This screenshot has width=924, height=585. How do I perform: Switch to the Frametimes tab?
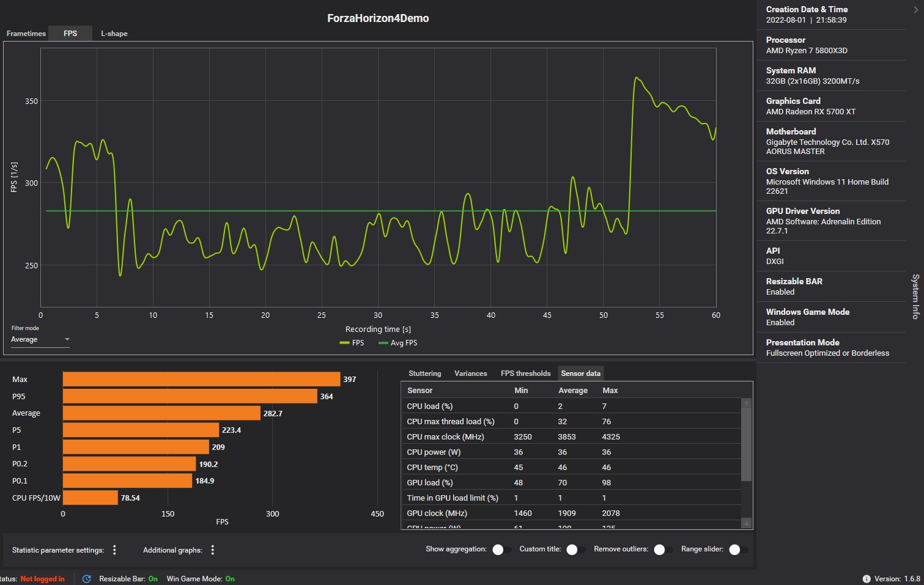[26, 34]
